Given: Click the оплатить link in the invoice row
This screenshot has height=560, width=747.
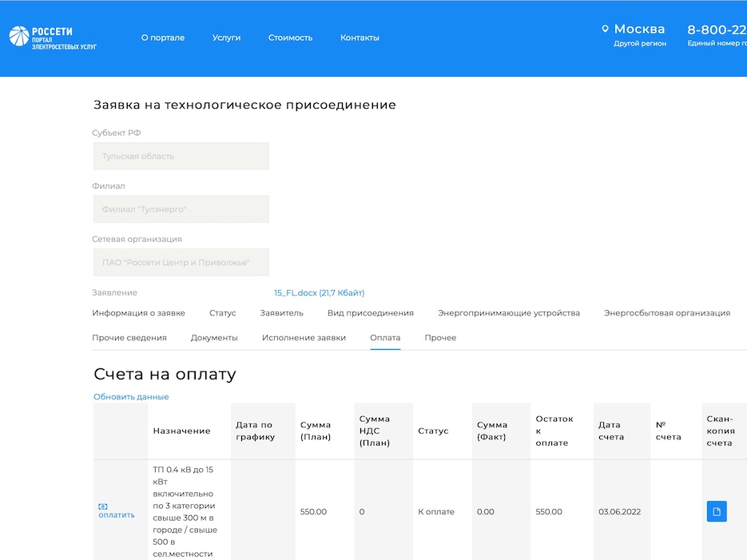Looking at the screenshot, I should click(117, 514).
